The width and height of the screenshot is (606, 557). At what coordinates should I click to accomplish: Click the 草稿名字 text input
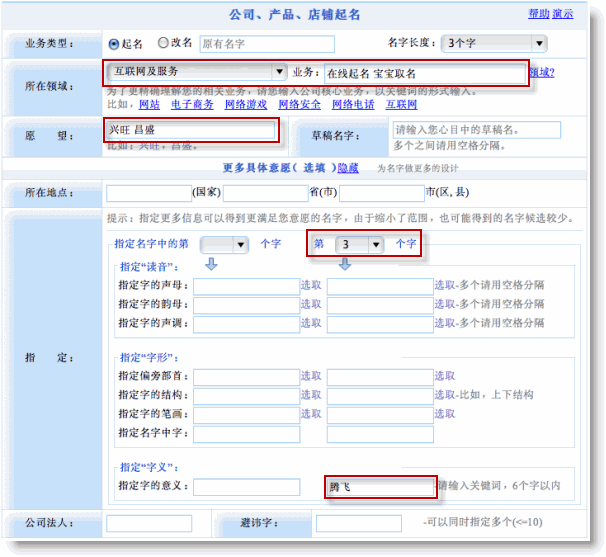475,130
